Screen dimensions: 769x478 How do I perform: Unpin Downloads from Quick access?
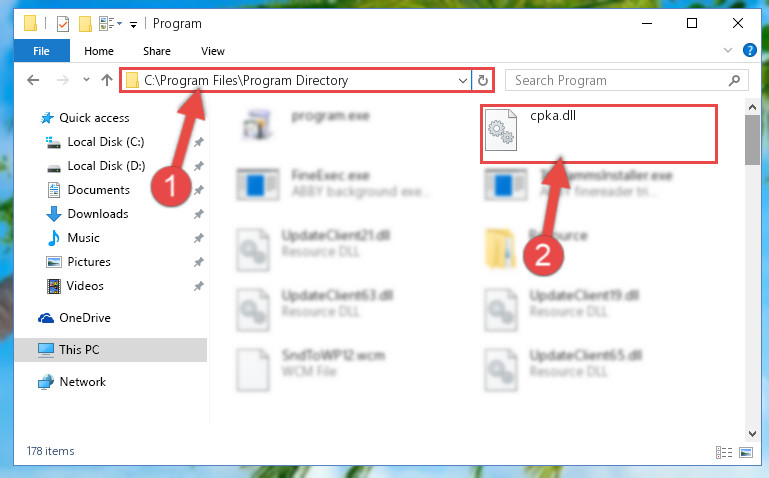pos(199,214)
